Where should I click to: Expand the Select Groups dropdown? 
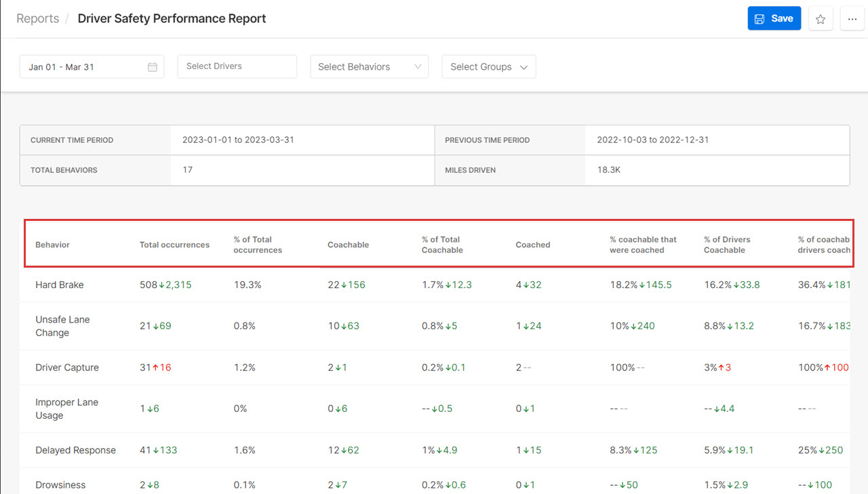pos(488,66)
